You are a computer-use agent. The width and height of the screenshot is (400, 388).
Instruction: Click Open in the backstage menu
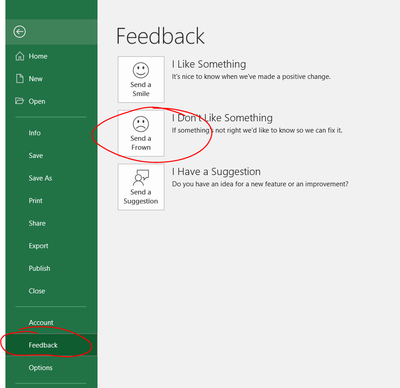(x=37, y=101)
